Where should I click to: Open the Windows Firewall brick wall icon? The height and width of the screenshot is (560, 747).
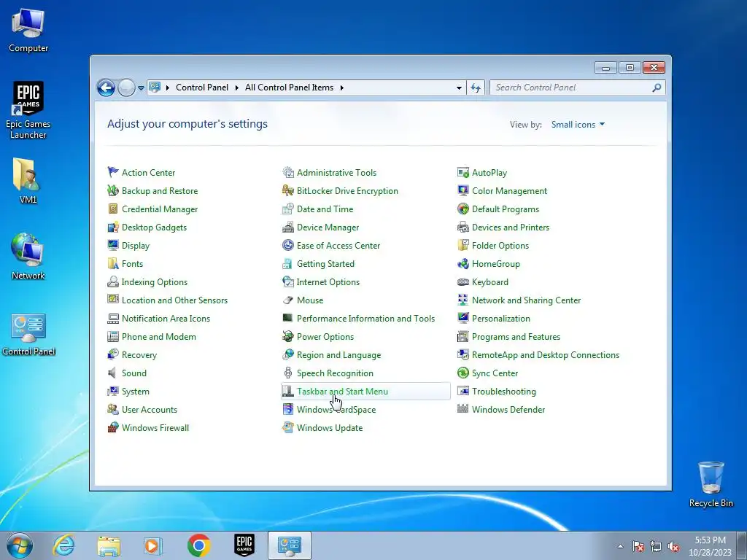click(x=113, y=427)
